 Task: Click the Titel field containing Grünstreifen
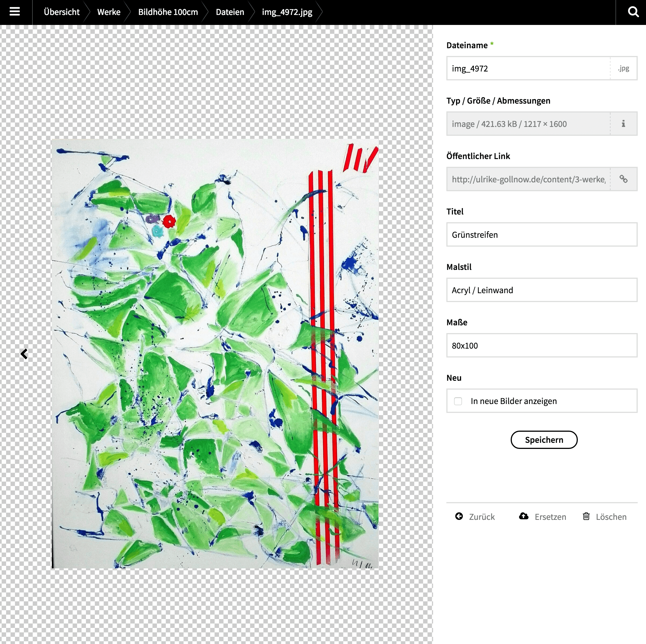542,235
